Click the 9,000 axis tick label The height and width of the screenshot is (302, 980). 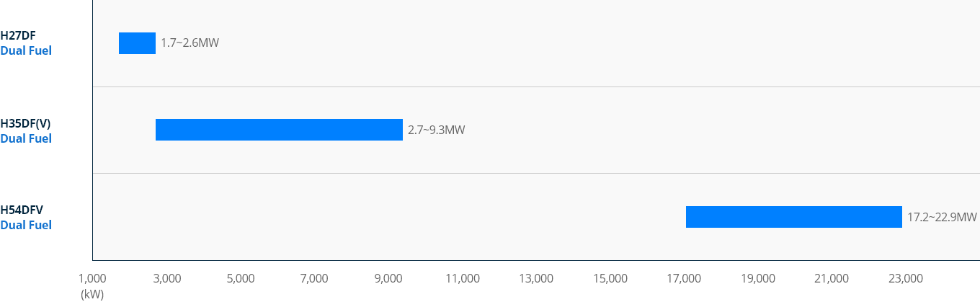(x=388, y=278)
